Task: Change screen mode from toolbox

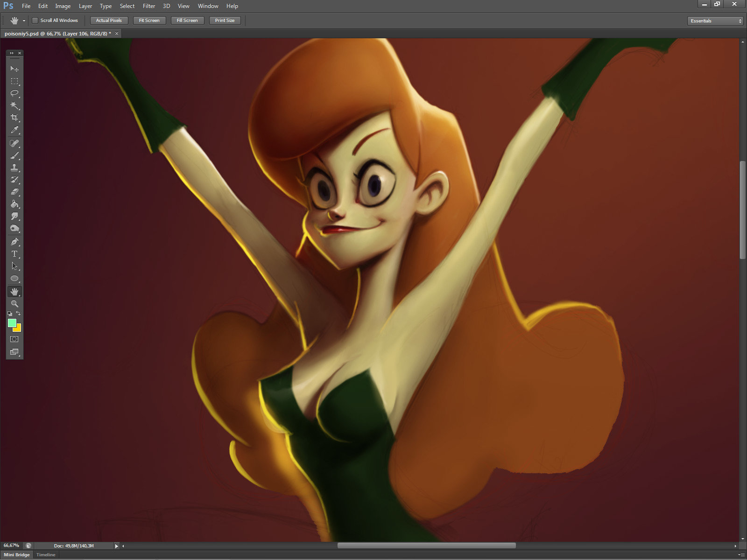Action: click(x=14, y=352)
